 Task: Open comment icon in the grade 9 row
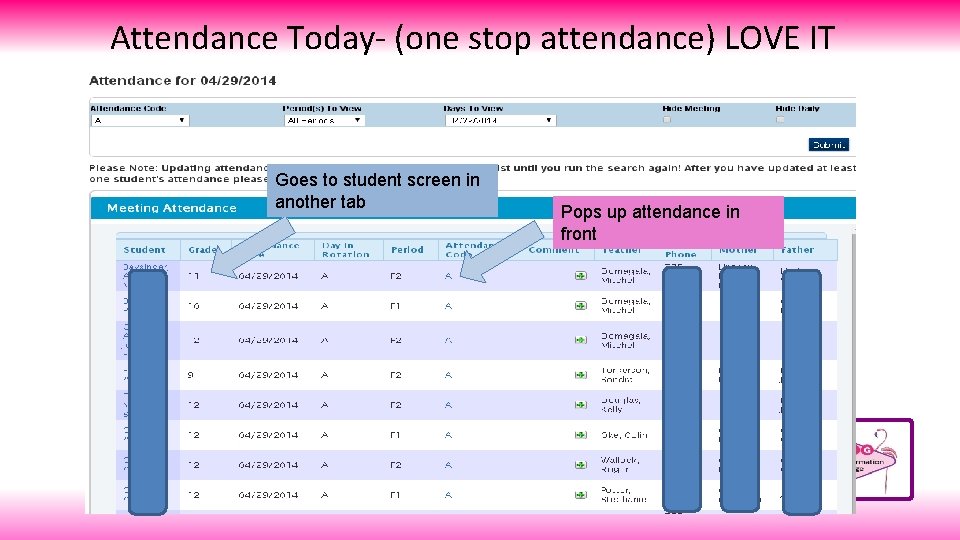(580, 375)
